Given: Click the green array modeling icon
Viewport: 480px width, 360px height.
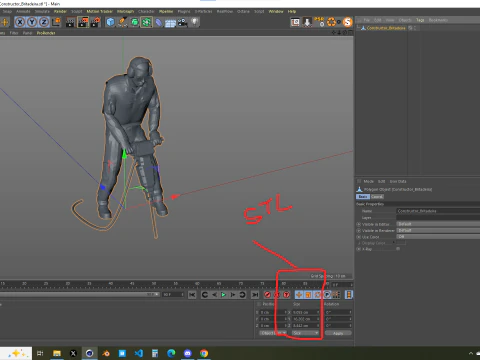Looking at the screenshot, I should (146, 22).
